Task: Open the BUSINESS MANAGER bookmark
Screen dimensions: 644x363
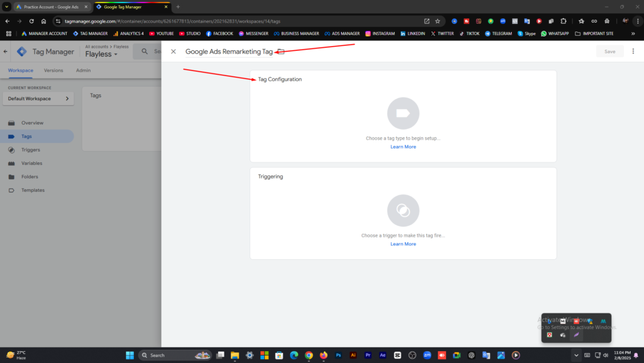Action: coord(297,34)
